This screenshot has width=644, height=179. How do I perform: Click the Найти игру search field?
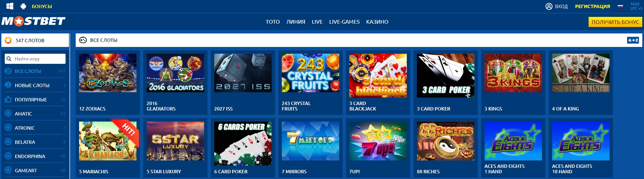(35, 59)
